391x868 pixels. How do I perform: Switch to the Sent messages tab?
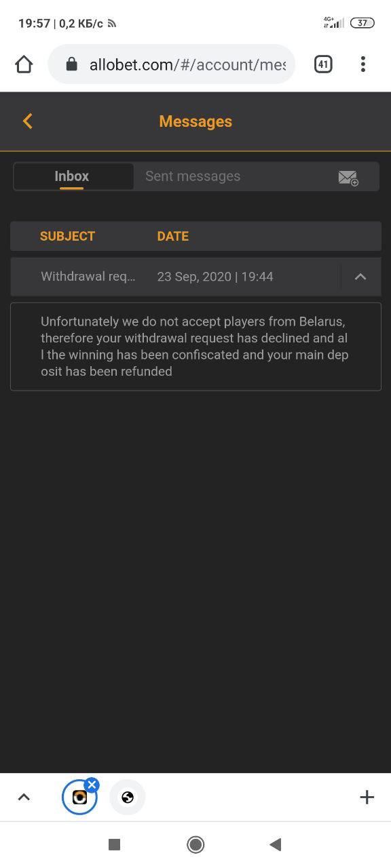(x=193, y=176)
